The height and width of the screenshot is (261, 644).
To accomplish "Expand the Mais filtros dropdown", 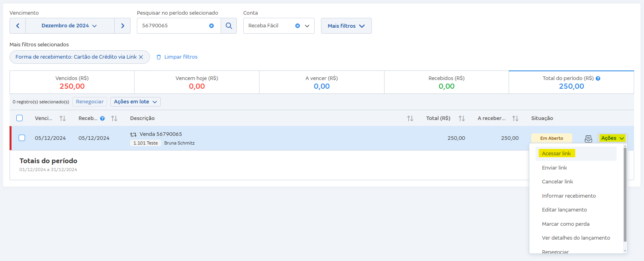I will 346,26.
